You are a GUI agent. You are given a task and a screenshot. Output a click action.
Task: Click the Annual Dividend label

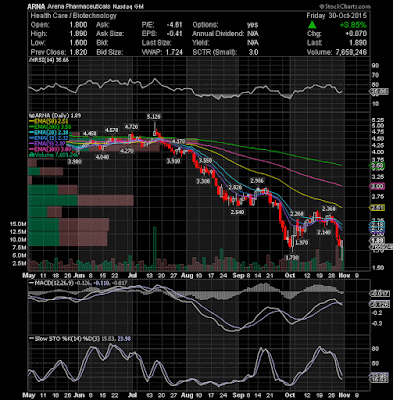click(x=218, y=34)
